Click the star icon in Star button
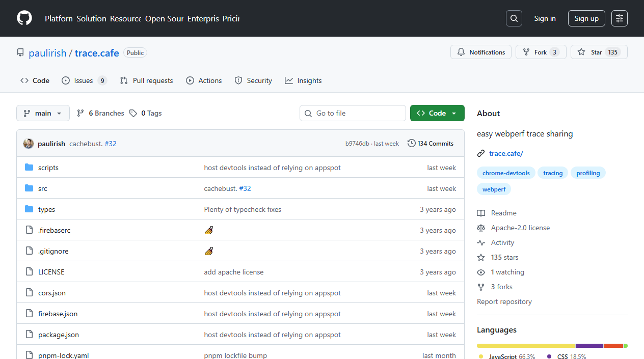The width and height of the screenshot is (644, 359). coord(581,52)
